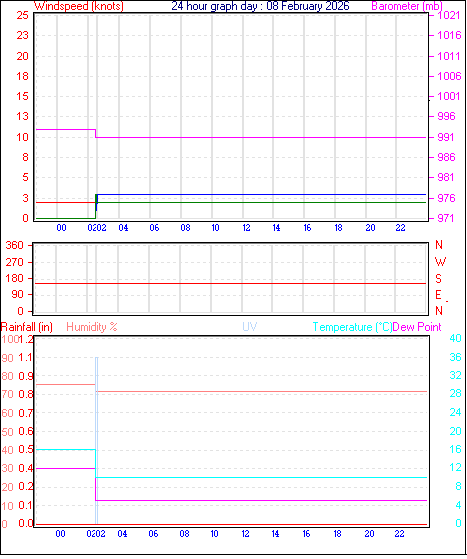Click the 5 knots windspeed label
Image resolution: width=467 pixels, height=559 pixels.
[x=25, y=177]
